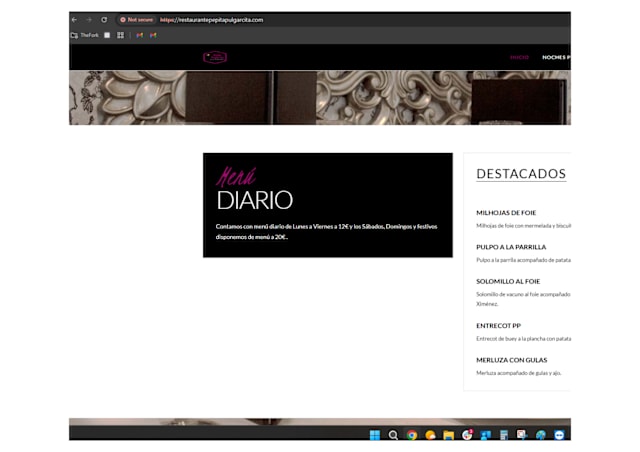Select the ENTRECOT PP dish
The height and width of the screenshot is (452, 640).
[498, 326]
